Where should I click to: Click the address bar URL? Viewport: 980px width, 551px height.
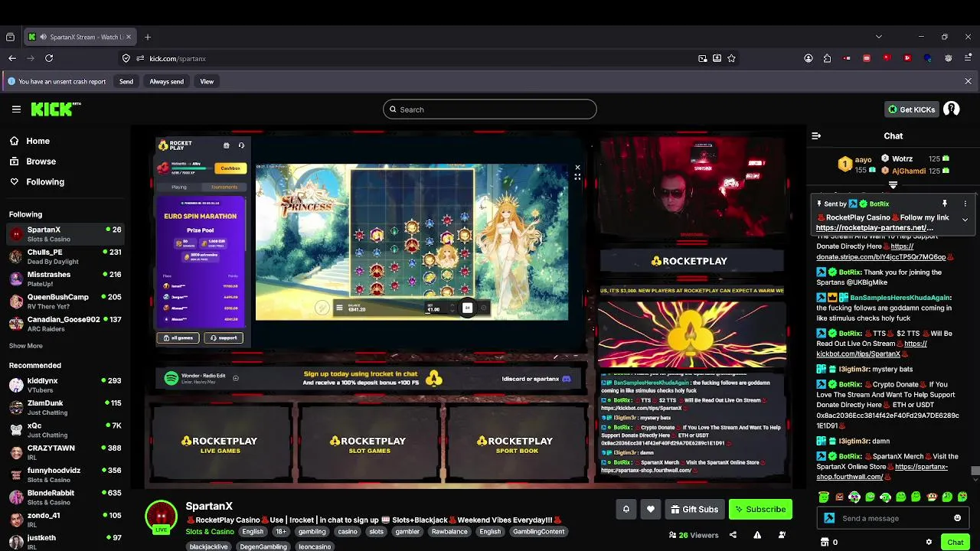coord(178,58)
